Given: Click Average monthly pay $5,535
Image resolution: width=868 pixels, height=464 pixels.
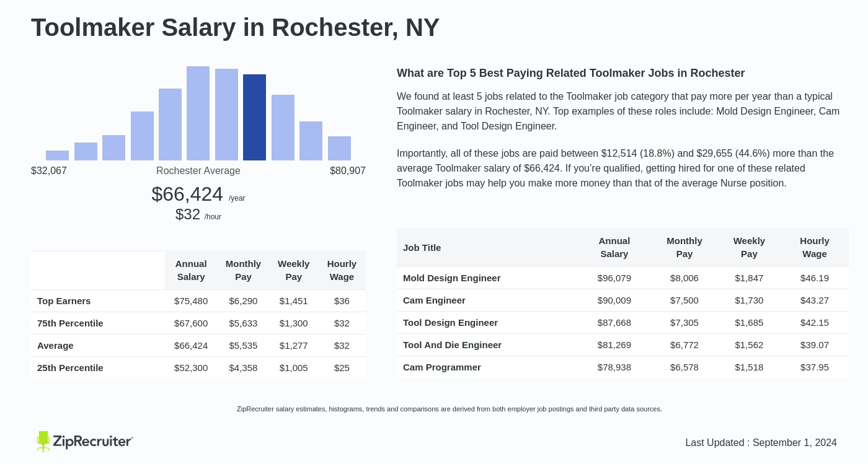Looking at the screenshot, I should [x=243, y=346].
